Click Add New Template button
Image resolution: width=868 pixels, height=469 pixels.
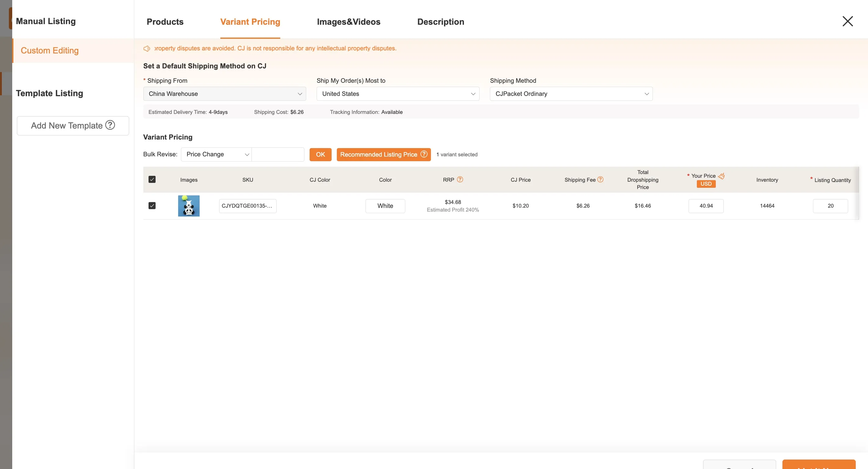pyautogui.click(x=73, y=125)
